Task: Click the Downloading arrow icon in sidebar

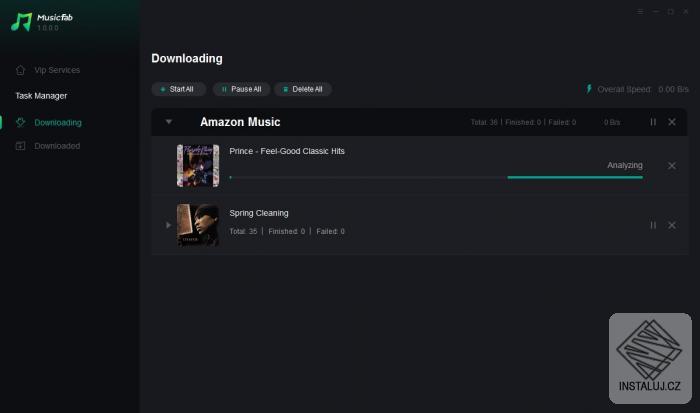Action: [x=20, y=122]
